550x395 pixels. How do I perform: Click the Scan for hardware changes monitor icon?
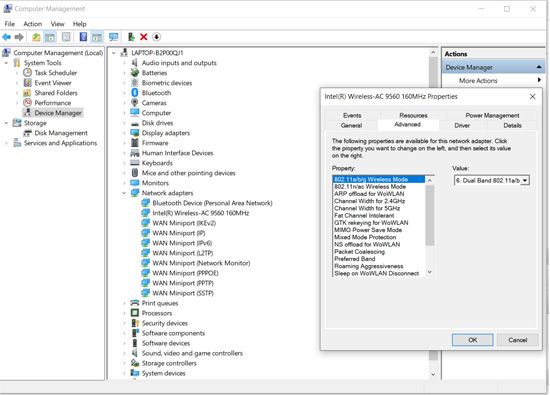click(x=113, y=37)
